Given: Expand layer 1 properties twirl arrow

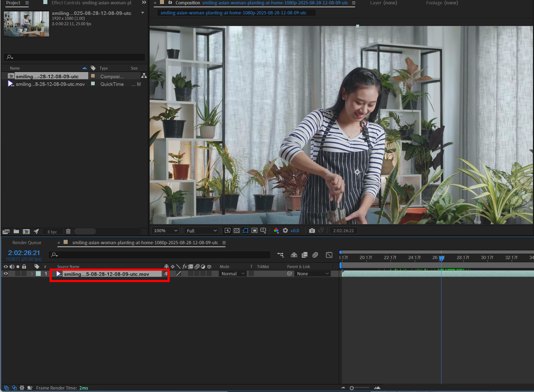Looking at the screenshot, I should click(32, 274).
